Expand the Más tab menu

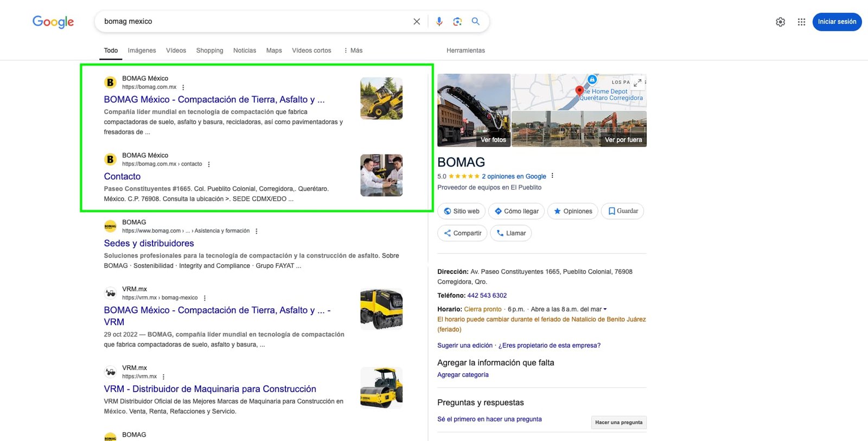coord(353,50)
